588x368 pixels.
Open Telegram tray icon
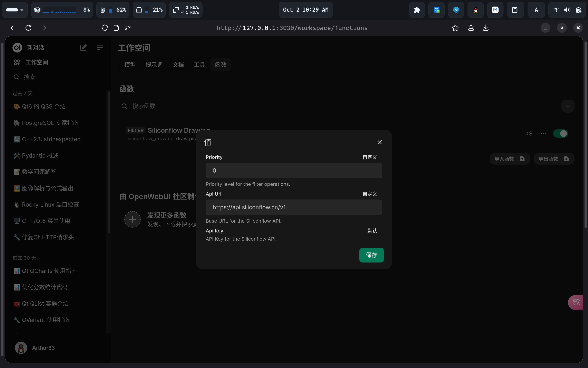coord(456,10)
